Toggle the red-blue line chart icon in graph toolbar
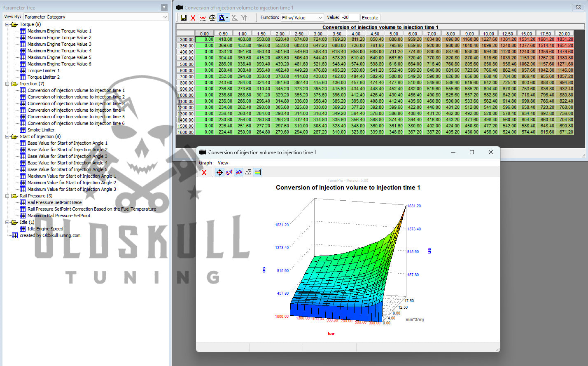This screenshot has height=366, width=588. coord(239,172)
